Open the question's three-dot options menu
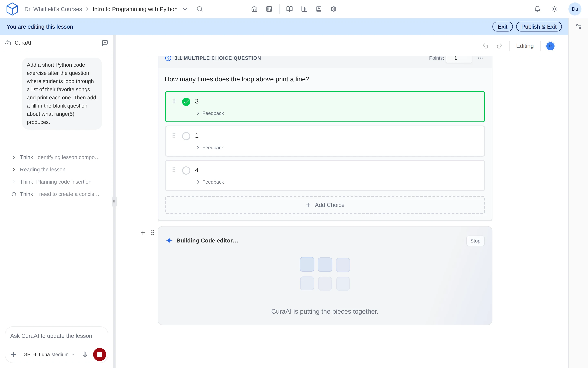This screenshot has width=588, height=368. coord(480,58)
